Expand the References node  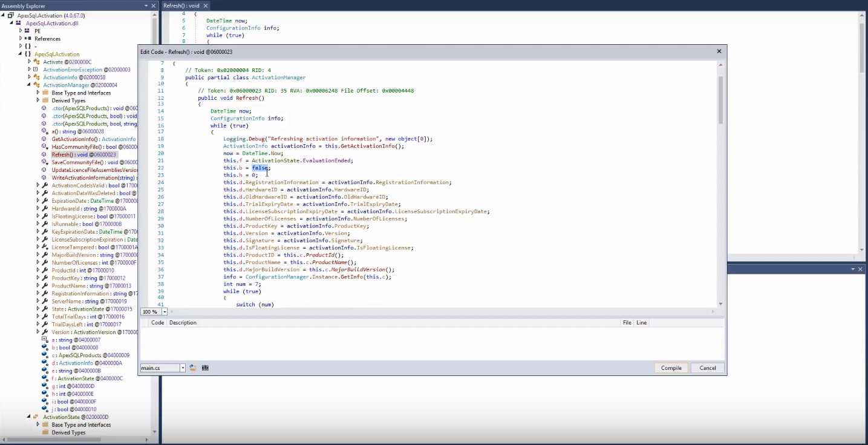[21, 39]
